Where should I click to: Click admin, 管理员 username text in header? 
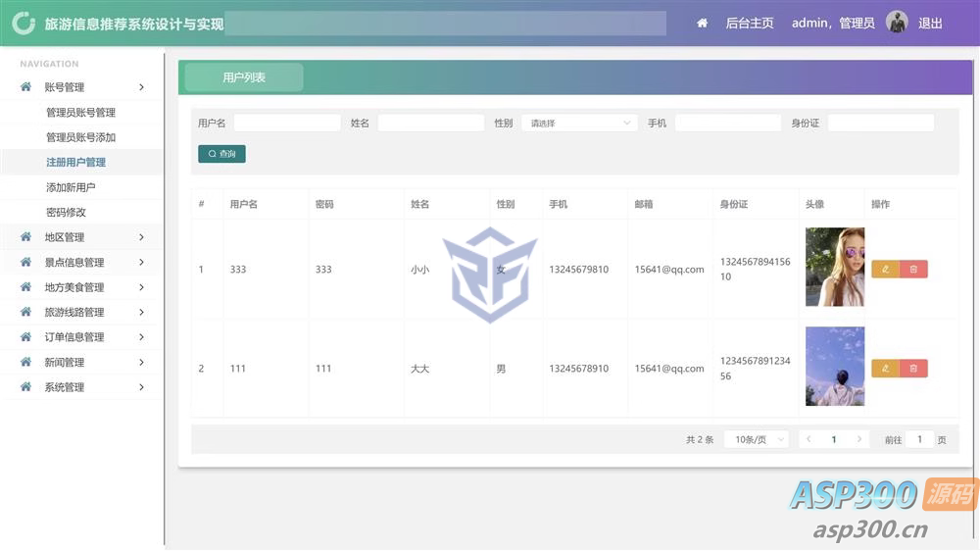point(833,24)
